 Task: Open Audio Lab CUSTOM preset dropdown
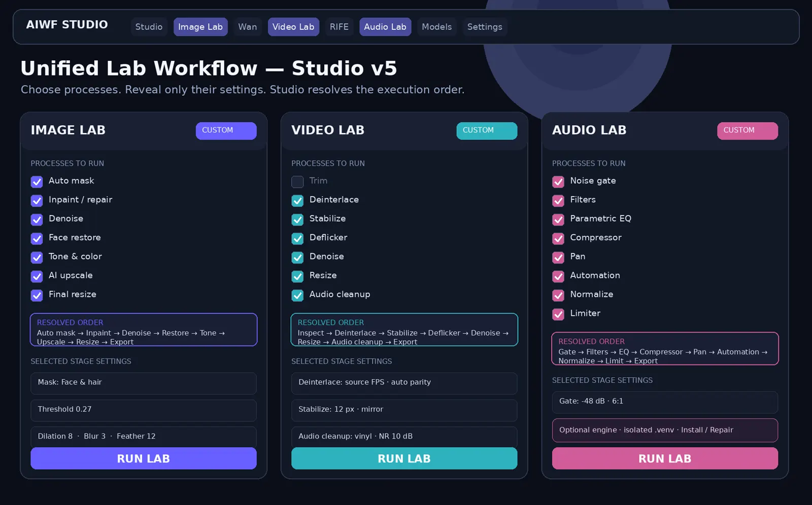(x=748, y=131)
